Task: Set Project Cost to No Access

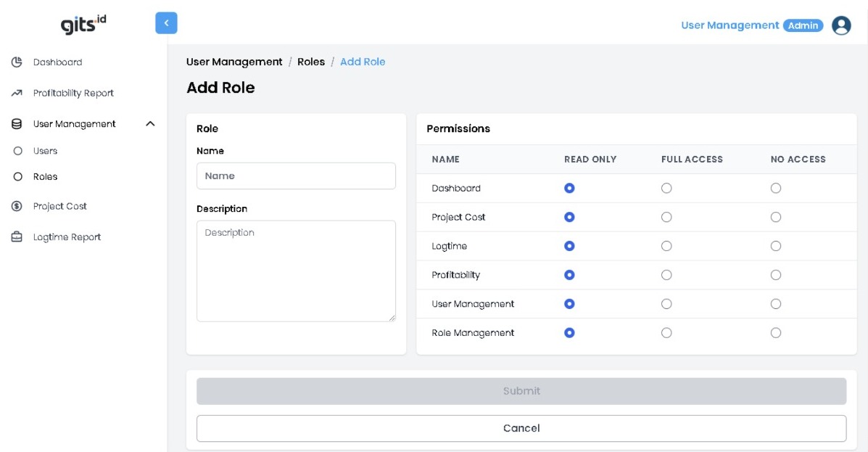Action: pyautogui.click(x=776, y=217)
